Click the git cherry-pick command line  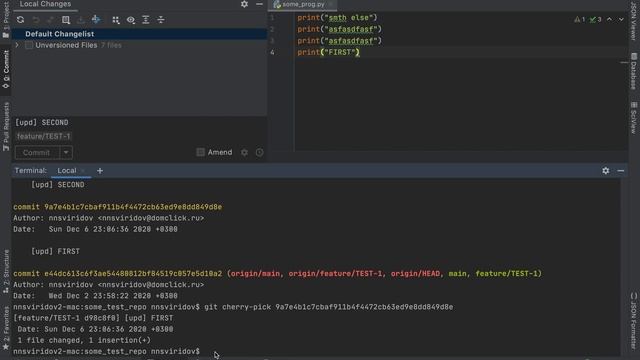(x=329, y=307)
